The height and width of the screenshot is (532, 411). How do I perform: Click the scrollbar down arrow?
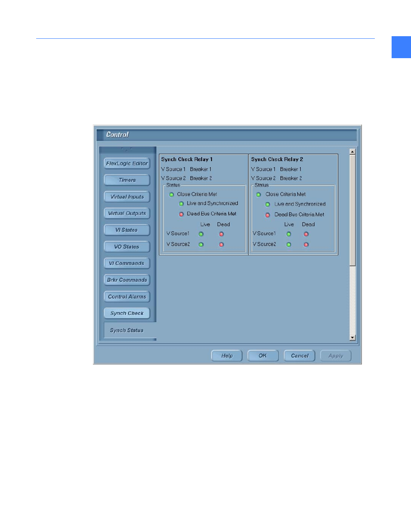click(x=352, y=338)
